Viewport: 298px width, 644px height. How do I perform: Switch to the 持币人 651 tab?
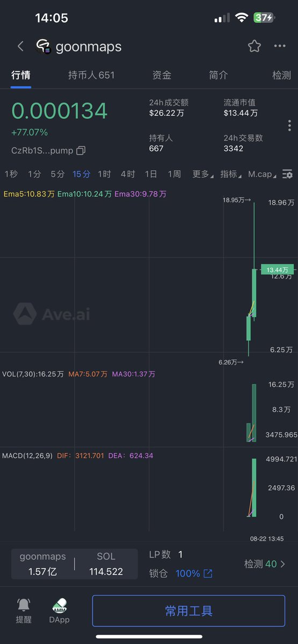coord(91,75)
